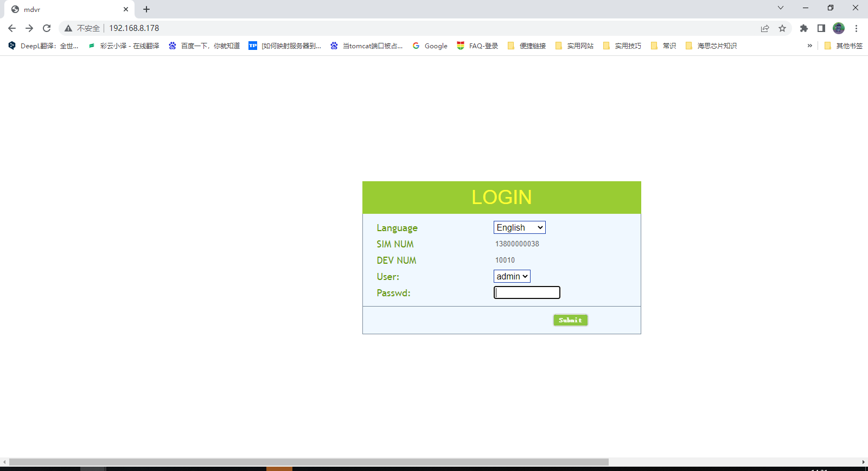Open the 当tomcat端口被占 bookmark
This screenshot has height=471, width=868.
367,46
